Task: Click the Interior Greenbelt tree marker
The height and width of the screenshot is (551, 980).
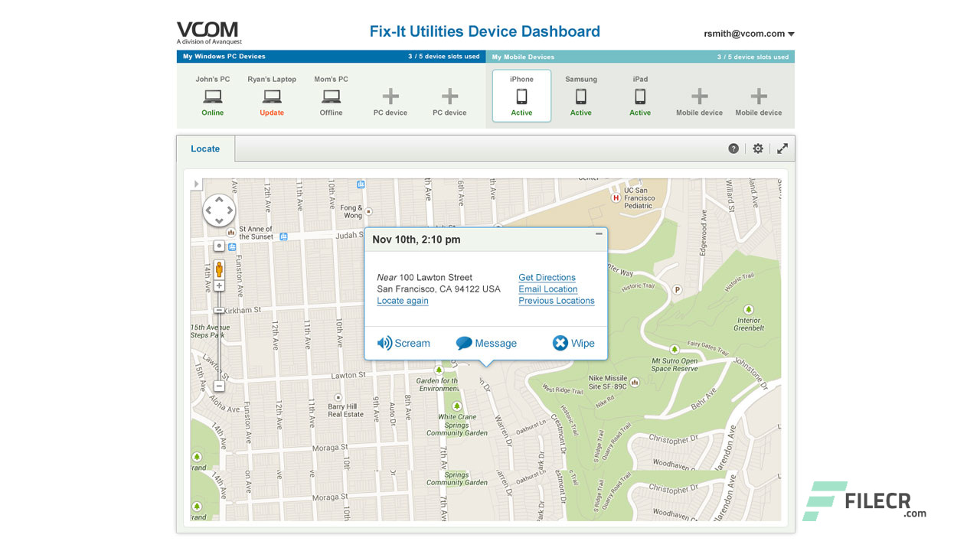Action: [x=748, y=311]
